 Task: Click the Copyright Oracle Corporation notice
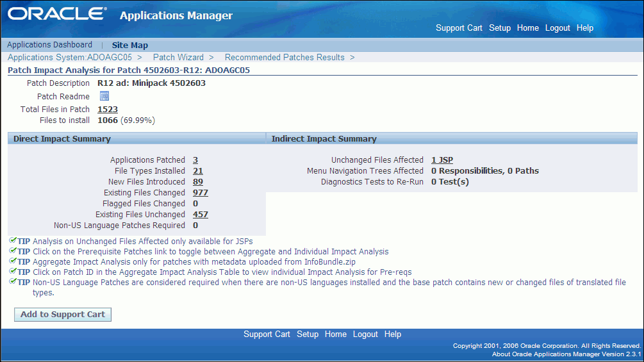547,345
